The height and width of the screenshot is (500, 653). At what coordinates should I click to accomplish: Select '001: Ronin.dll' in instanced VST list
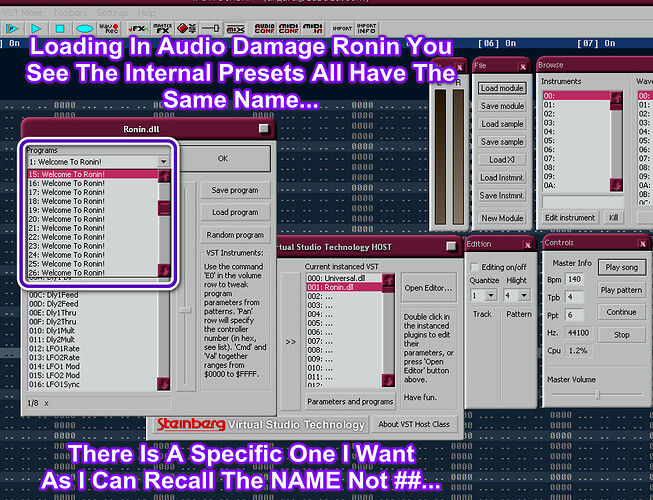tap(344, 287)
